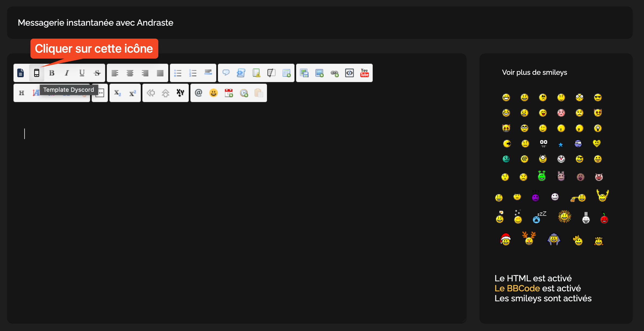Open the BBCode link
The height and width of the screenshot is (331, 644).
[517, 288]
